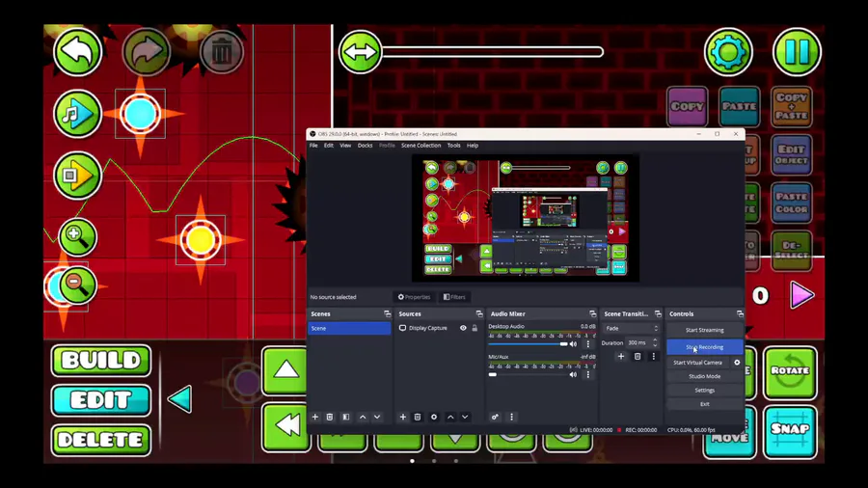Select the blue orb object in the editor

point(140,114)
